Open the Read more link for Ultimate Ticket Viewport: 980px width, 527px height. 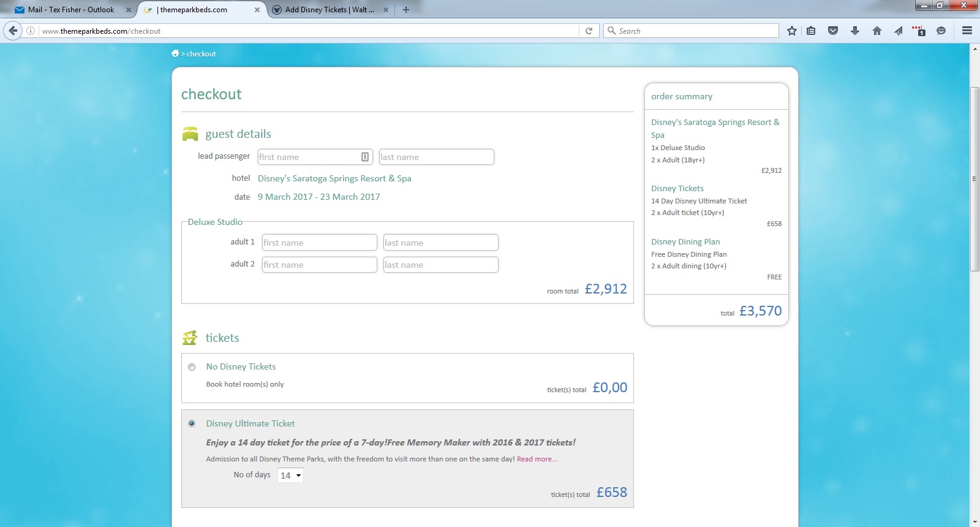coord(537,459)
